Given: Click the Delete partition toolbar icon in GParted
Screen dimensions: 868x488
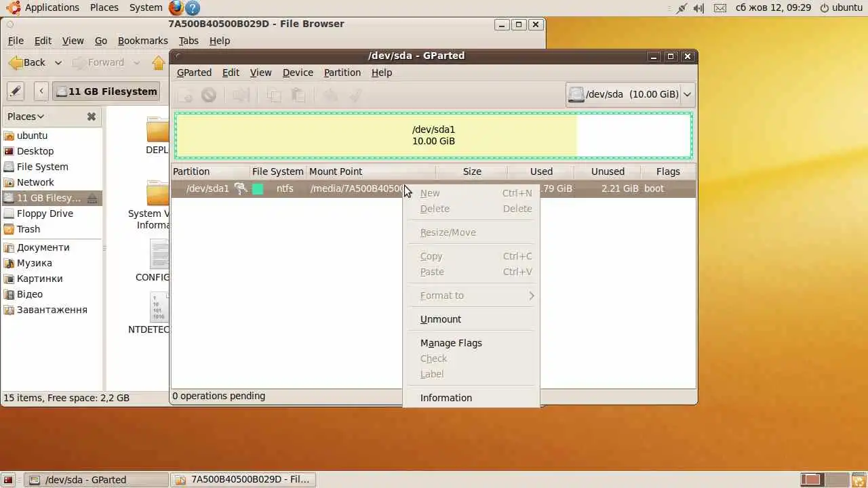Looking at the screenshot, I should point(209,95).
